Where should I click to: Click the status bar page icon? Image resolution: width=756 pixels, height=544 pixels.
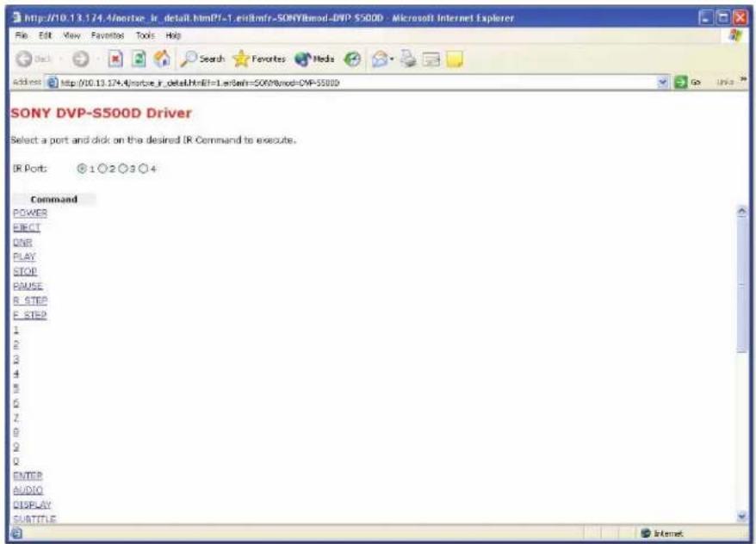coord(15,534)
